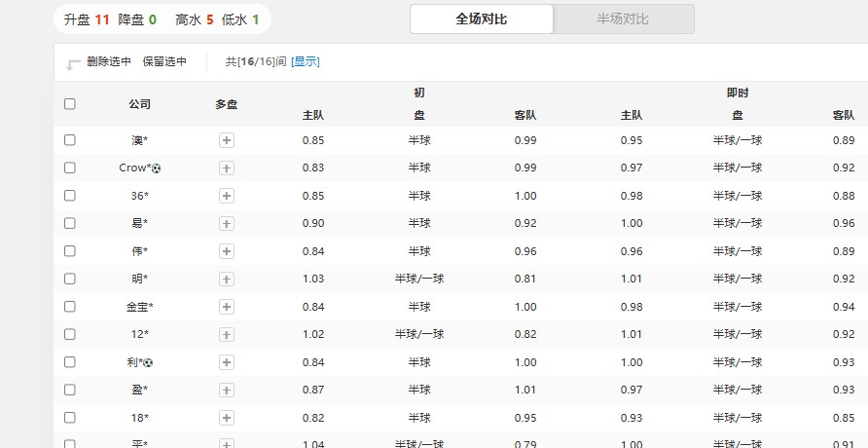Click the 即时 column group header
Image resolution: width=868 pixels, height=448 pixels.
738,93
